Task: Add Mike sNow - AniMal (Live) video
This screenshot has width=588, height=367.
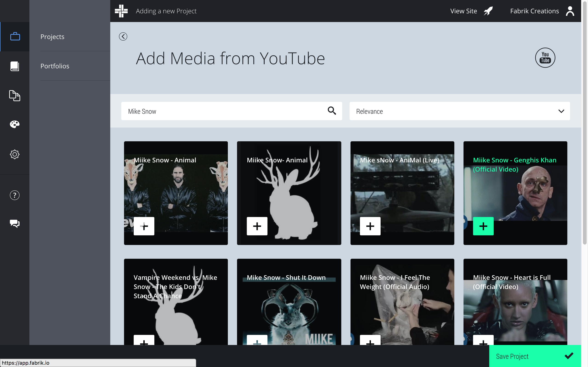Action: [x=370, y=226]
